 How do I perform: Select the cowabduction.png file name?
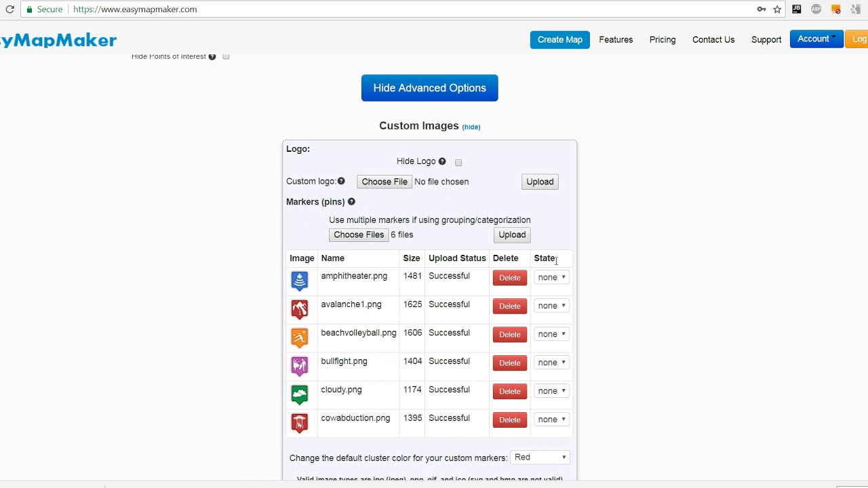(355, 418)
